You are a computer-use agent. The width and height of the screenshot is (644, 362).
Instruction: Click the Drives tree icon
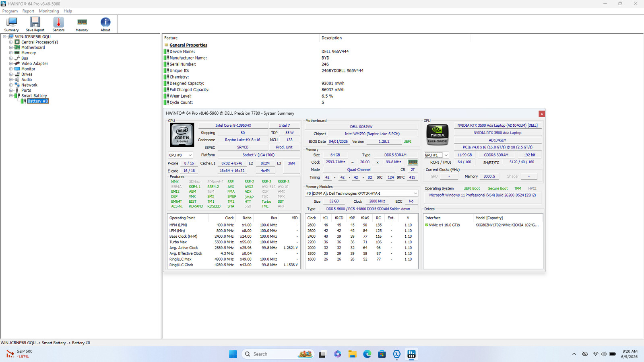coord(17,74)
